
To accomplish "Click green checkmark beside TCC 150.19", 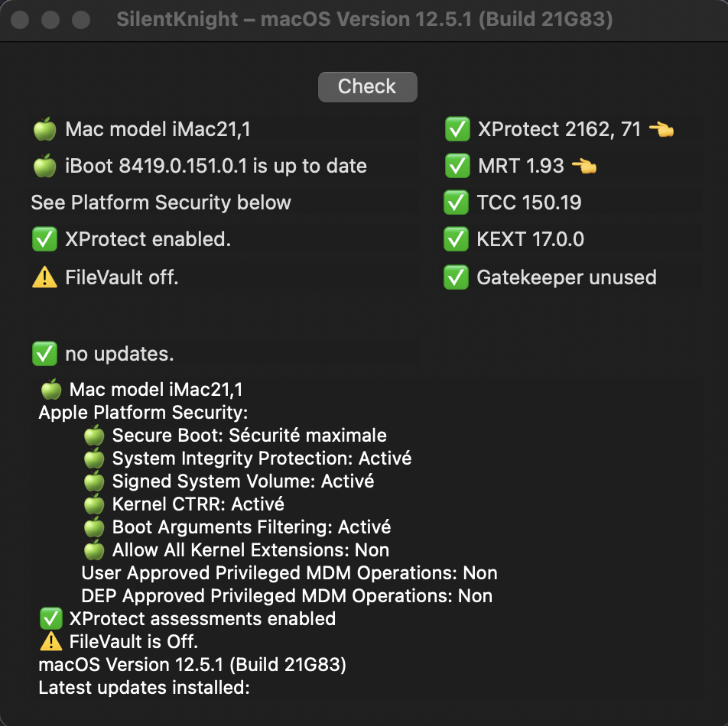I will coord(456,203).
